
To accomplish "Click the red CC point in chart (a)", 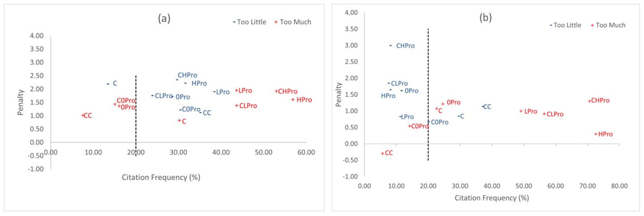I will [x=83, y=116].
